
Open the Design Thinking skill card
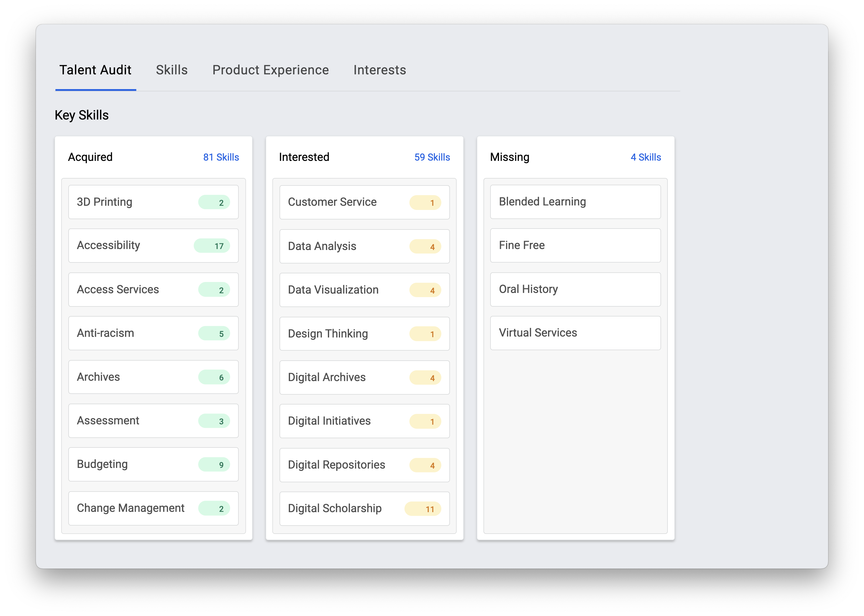364,334
